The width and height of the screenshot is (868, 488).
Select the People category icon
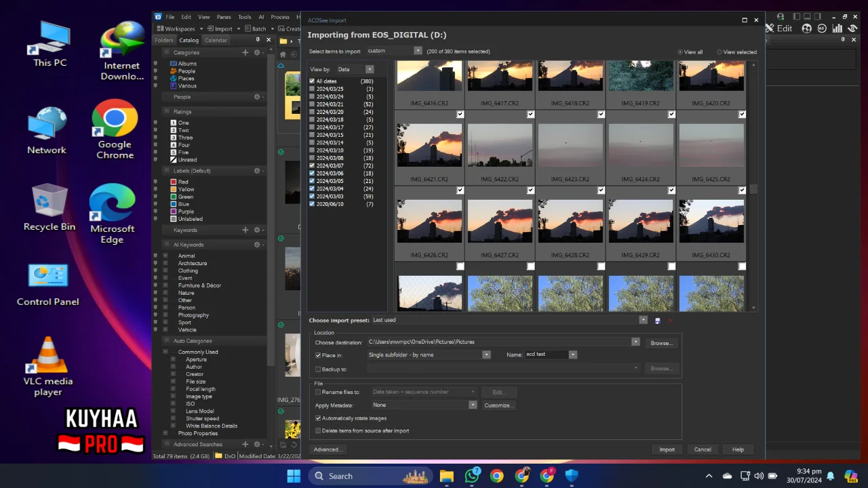(174, 71)
